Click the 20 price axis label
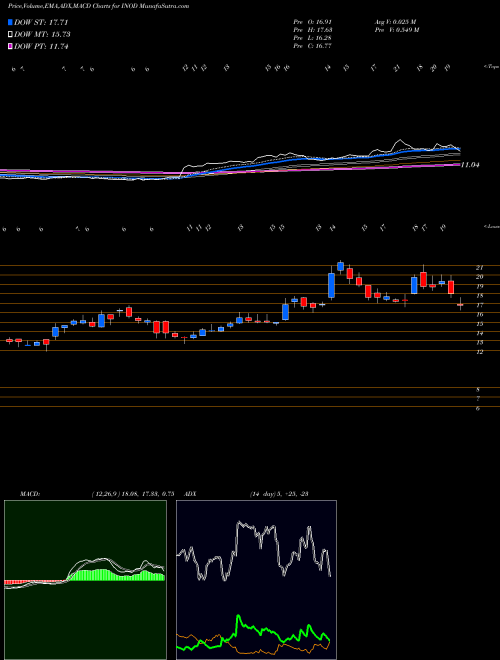 tap(479, 277)
